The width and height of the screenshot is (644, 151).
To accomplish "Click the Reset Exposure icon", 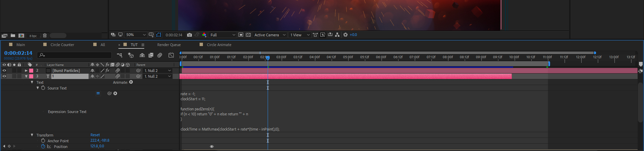I will [x=345, y=35].
